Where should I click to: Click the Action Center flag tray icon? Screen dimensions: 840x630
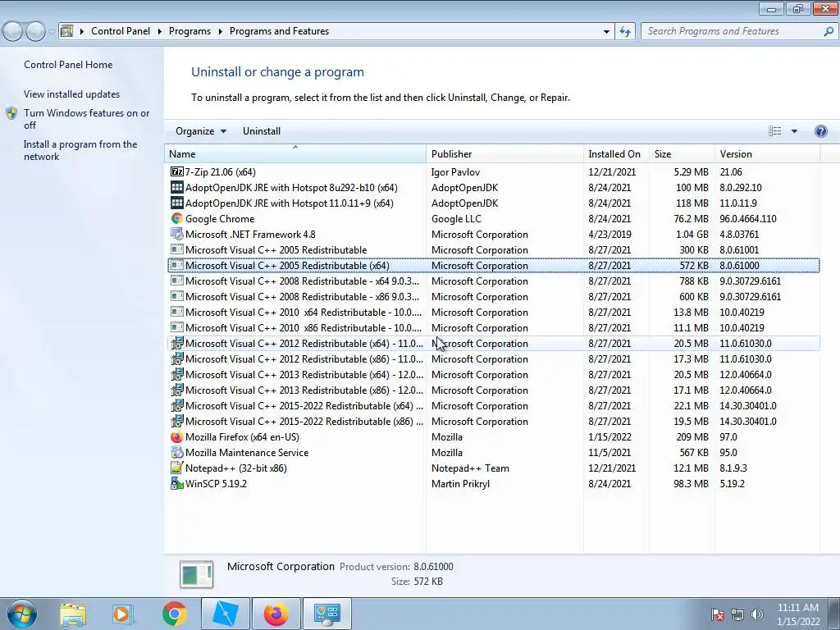tap(717, 614)
